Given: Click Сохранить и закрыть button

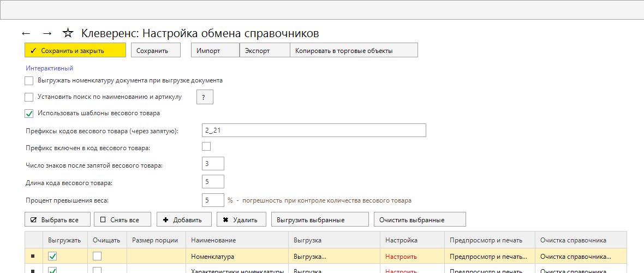Looking at the screenshot, I should coord(75,50).
